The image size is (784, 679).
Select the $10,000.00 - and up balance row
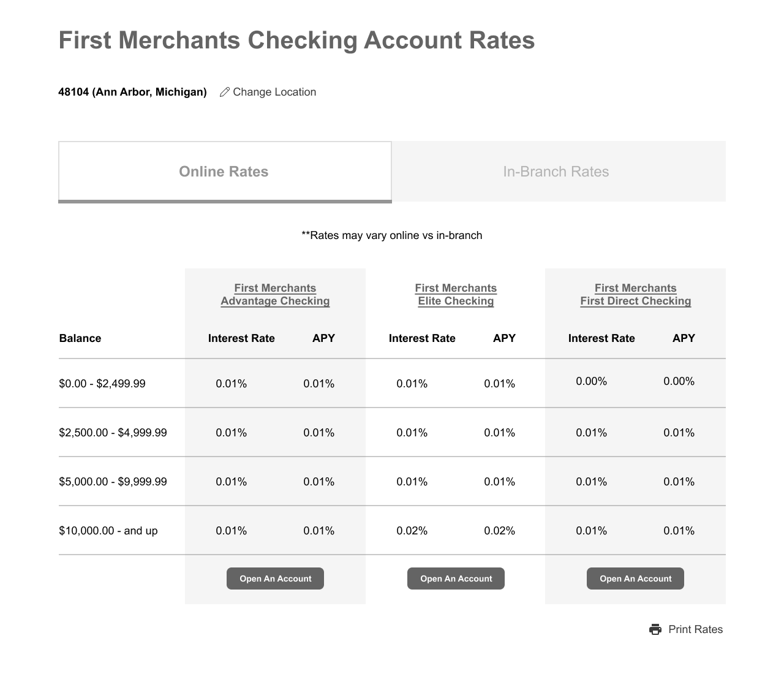coord(392,530)
